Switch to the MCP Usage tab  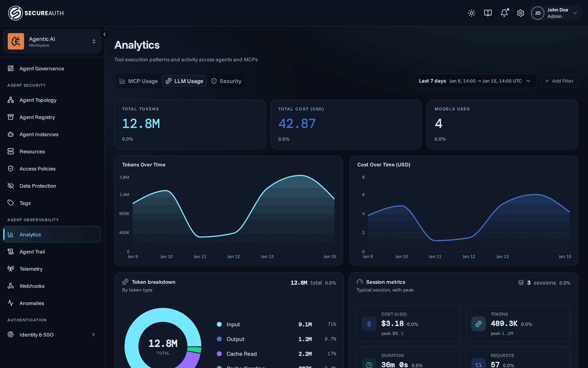click(138, 81)
